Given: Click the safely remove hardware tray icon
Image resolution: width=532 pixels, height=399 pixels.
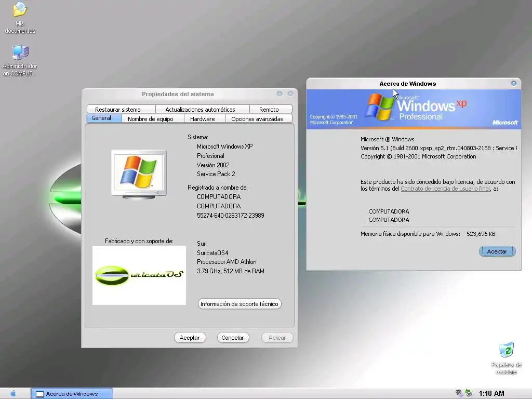Looking at the screenshot, I should coord(469,393).
